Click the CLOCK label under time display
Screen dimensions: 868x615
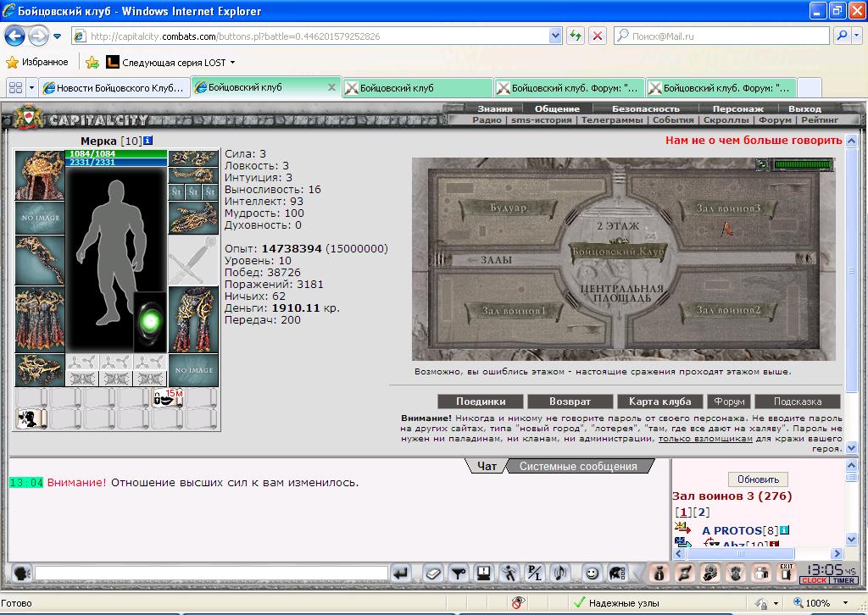[x=814, y=580]
